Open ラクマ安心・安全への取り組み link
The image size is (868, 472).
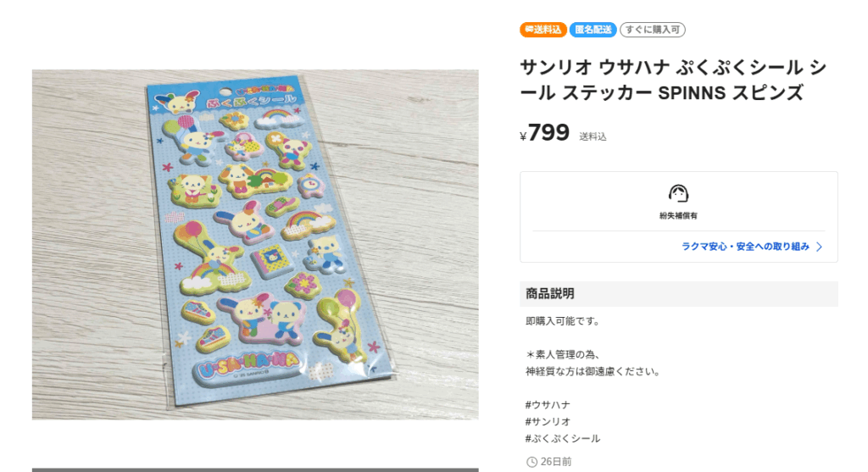point(745,247)
